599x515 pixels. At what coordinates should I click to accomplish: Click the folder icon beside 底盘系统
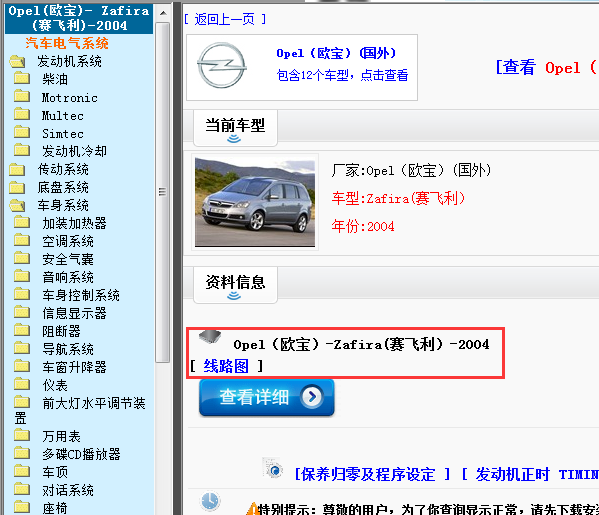pos(17,187)
